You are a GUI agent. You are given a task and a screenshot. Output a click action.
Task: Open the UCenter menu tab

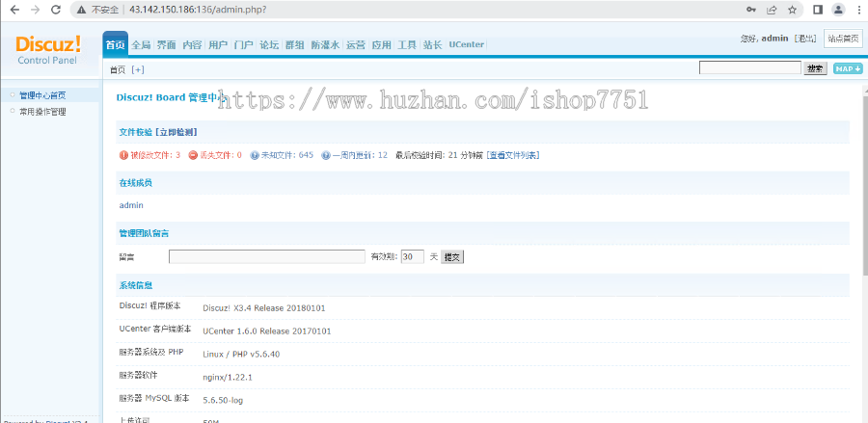(466, 44)
